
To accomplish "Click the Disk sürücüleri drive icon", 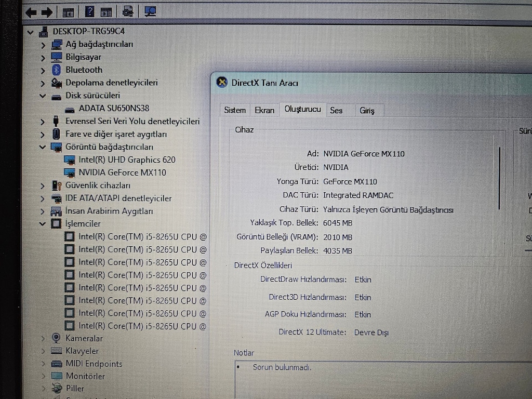I will pos(56,97).
